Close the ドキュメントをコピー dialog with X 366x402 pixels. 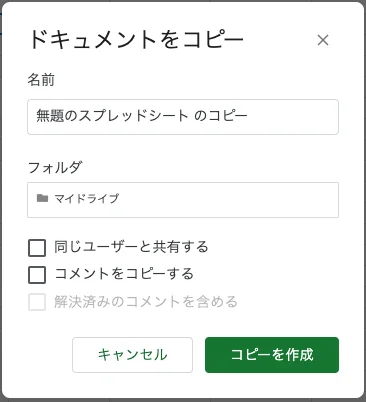(x=323, y=40)
